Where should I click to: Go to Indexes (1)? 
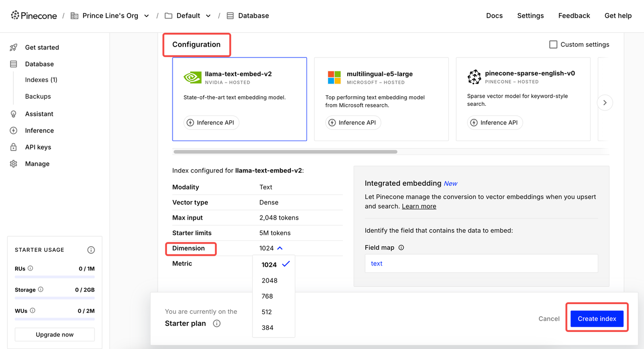click(x=41, y=80)
